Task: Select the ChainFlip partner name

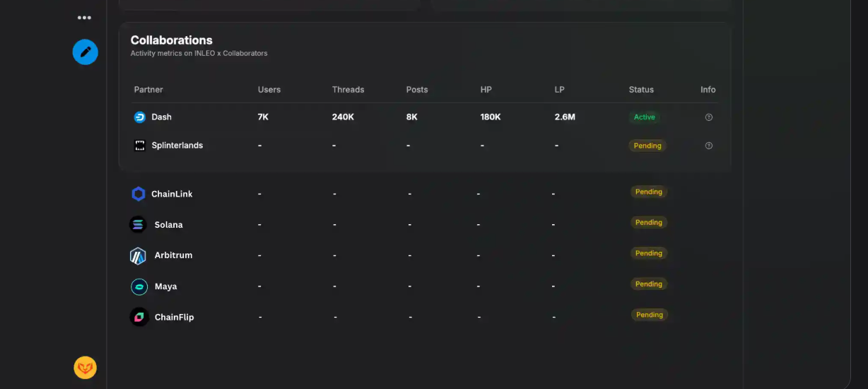Action: pyautogui.click(x=175, y=317)
